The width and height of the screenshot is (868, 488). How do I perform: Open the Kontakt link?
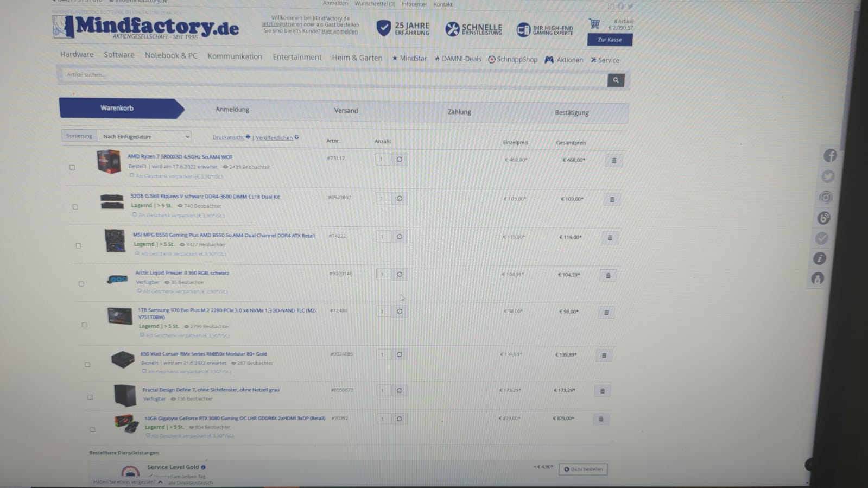[442, 4]
